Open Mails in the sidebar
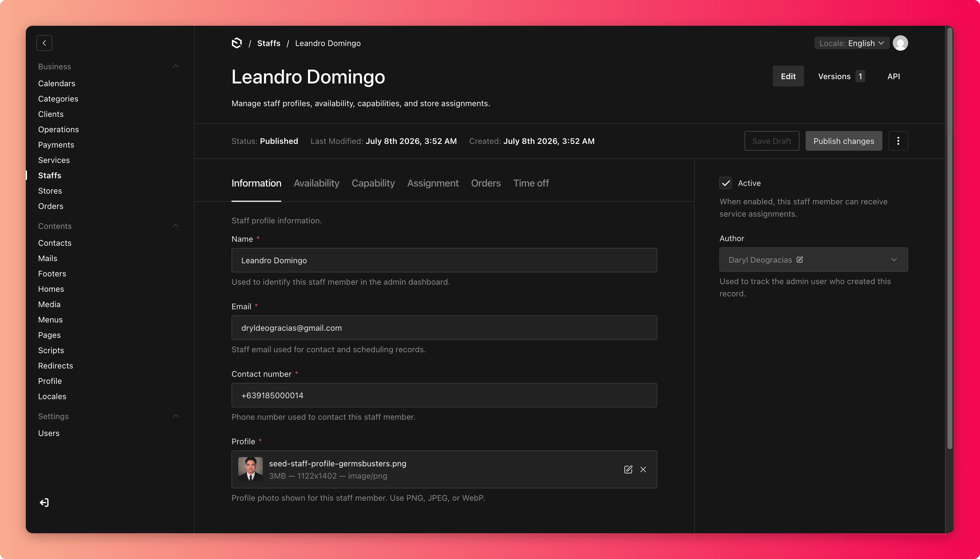 coord(48,258)
